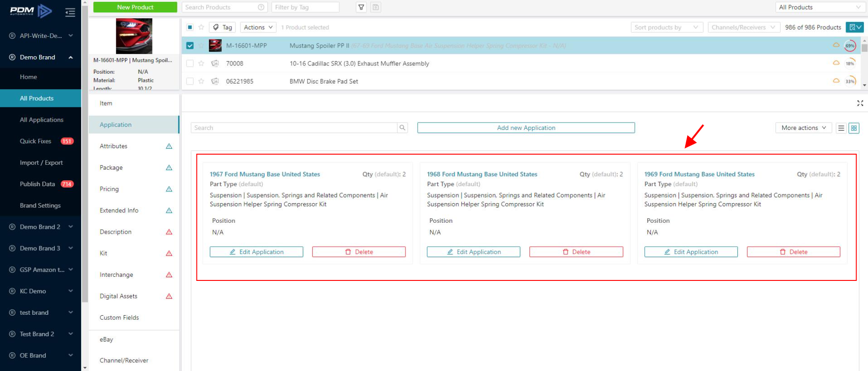Check the 06221985 product checkbox
Viewport: 868px width, 371px height.
point(190,81)
